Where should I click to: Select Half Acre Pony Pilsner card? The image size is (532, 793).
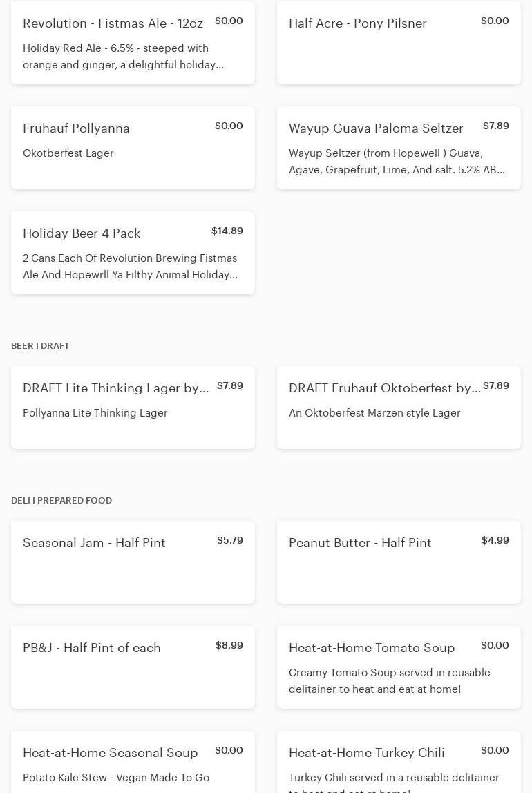(x=357, y=23)
